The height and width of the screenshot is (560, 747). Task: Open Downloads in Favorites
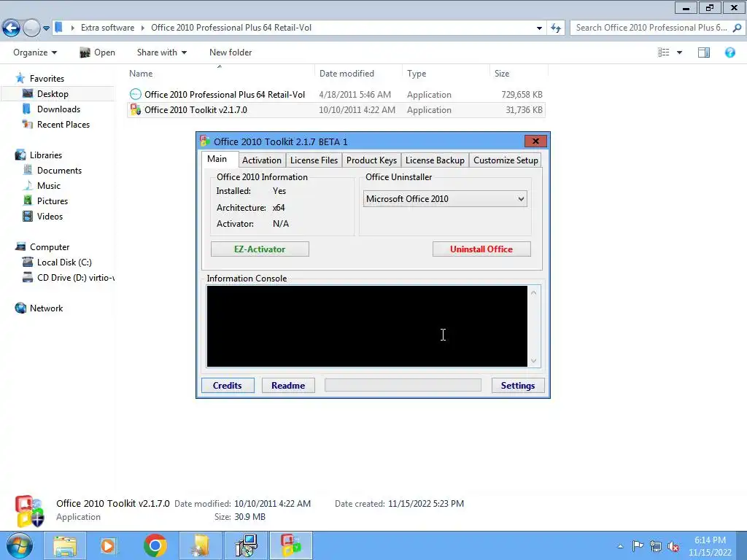pos(58,109)
